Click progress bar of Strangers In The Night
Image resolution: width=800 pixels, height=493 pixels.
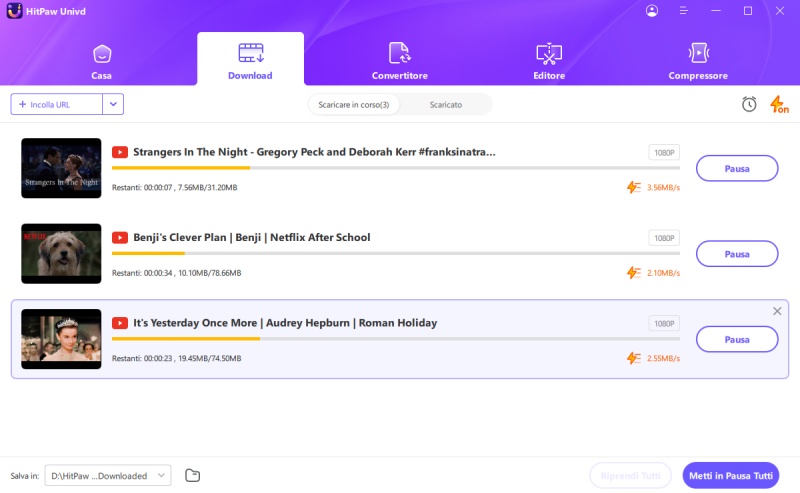(396, 168)
